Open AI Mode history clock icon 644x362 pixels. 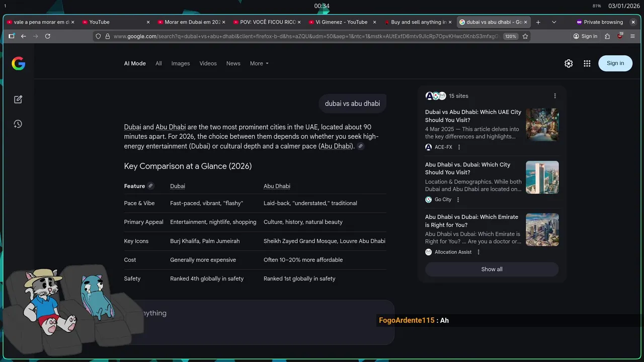coord(18,124)
